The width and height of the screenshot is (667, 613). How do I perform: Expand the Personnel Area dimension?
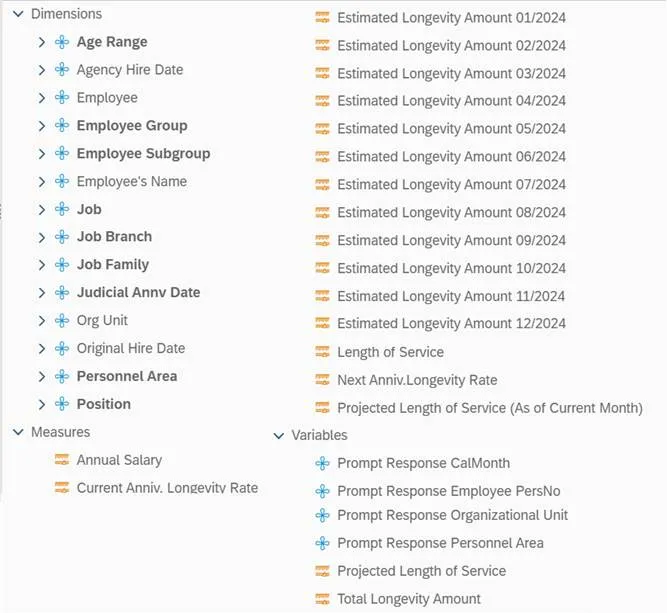42,377
